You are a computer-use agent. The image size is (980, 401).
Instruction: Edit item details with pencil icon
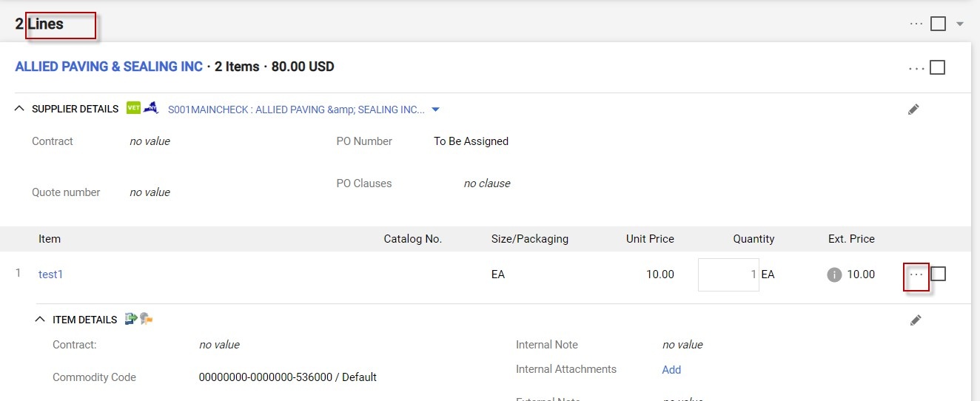click(x=916, y=320)
